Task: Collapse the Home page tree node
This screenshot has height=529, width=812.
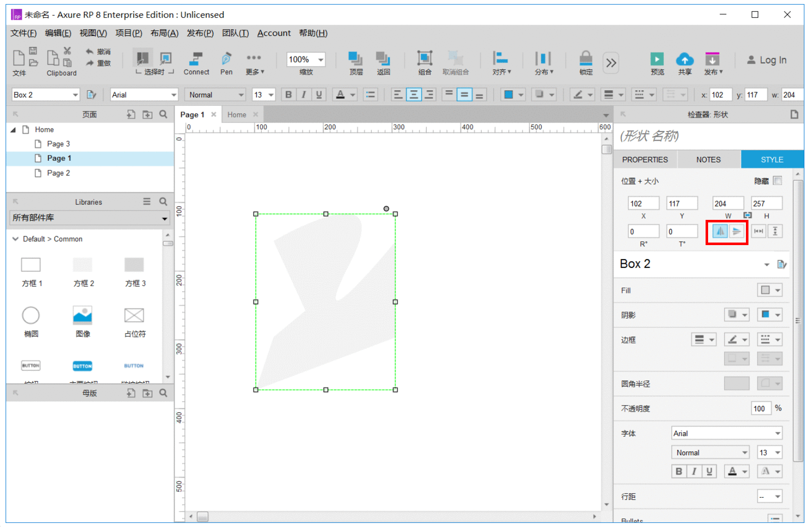Action: click(13, 130)
